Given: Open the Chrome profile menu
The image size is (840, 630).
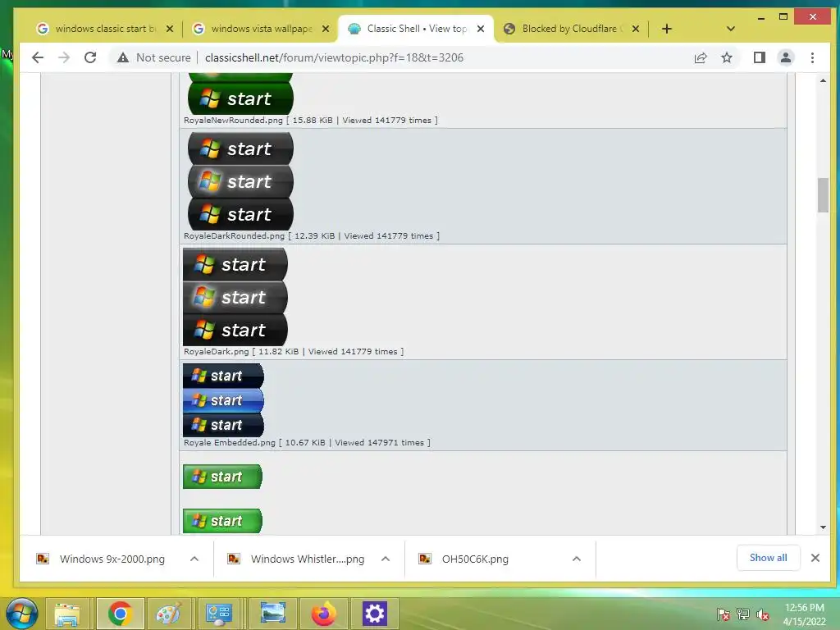Looking at the screenshot, I should (785, 57).
